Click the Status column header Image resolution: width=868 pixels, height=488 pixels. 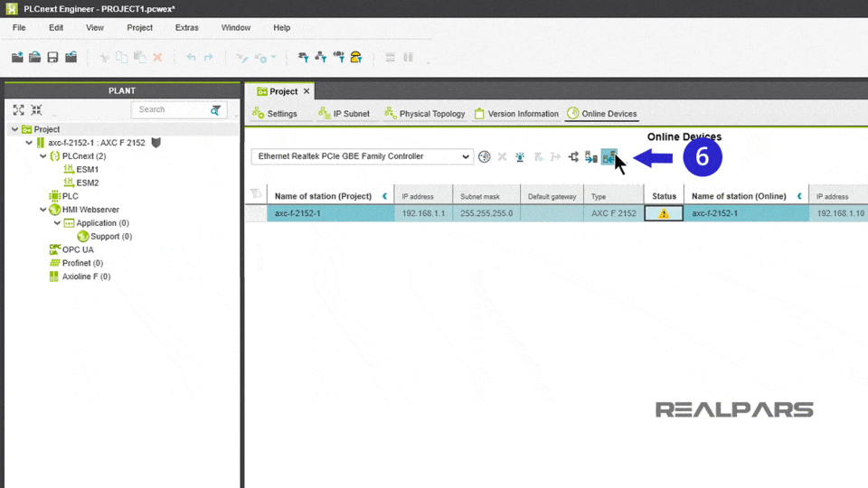[x=664, y=196]
